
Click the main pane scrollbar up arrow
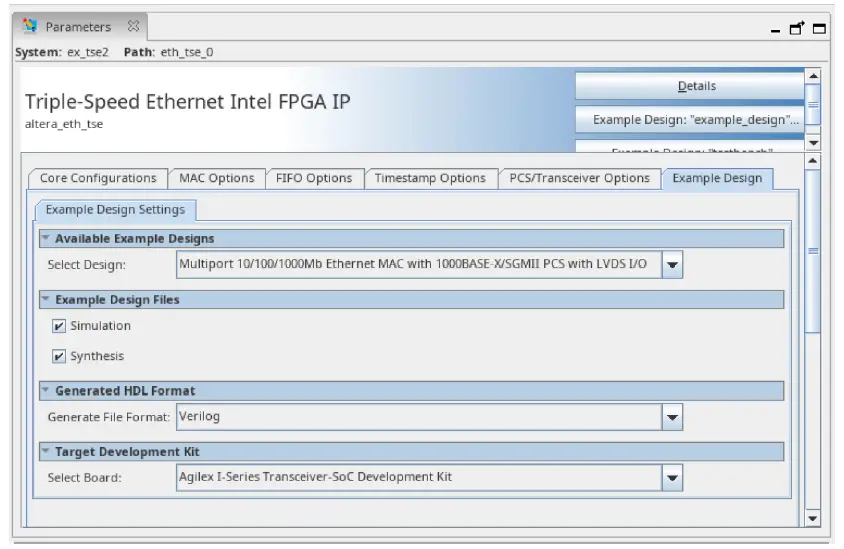click(x=813, y=160)
